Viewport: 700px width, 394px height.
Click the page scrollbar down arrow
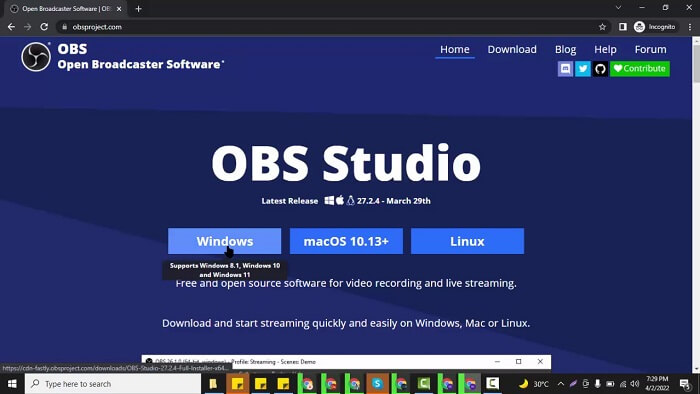pos(696,369)
